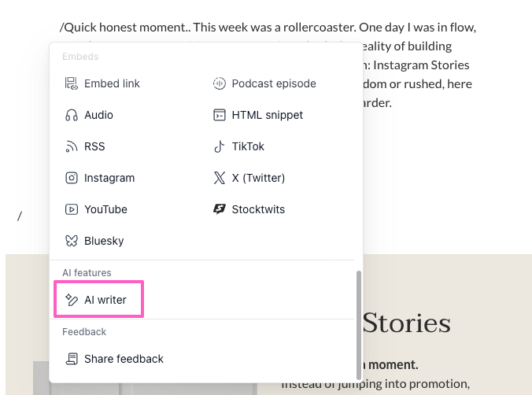This screenshot has width=532, height=395.
Task: Select the YouTube play icon
Action: click(x=72, y=209)
